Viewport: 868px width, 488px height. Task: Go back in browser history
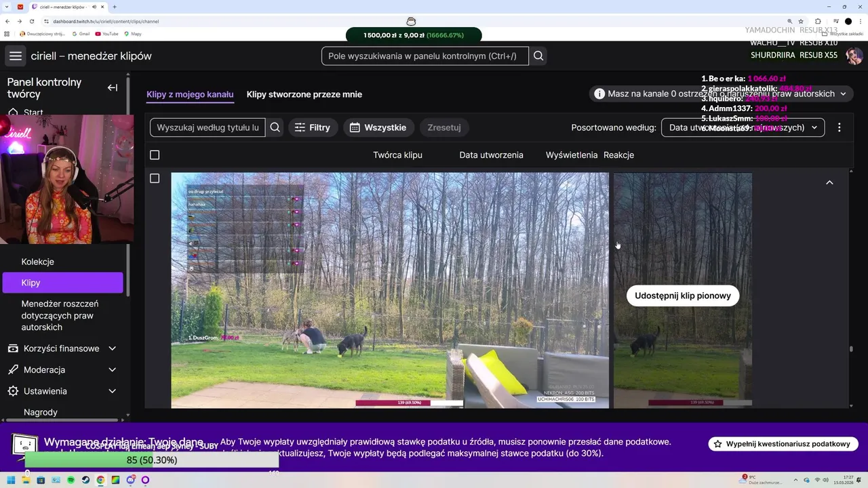[7, 22]
